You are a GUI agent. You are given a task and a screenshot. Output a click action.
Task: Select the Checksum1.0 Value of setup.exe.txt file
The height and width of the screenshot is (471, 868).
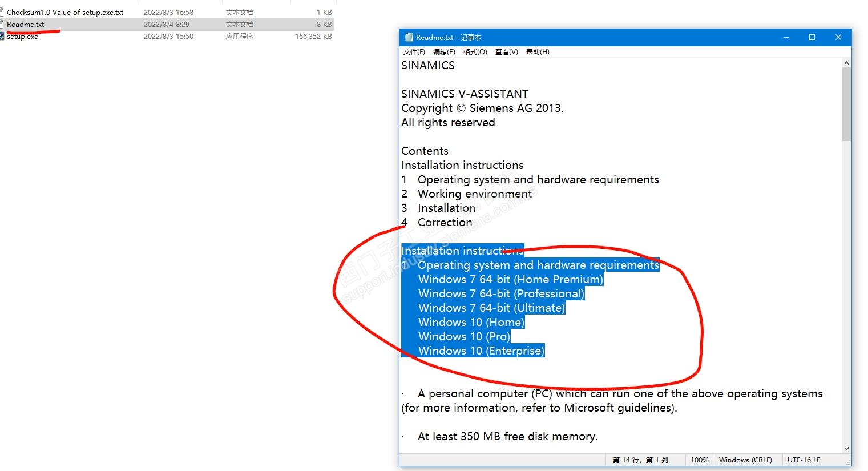pyautogui.click(x=65, y=13)
